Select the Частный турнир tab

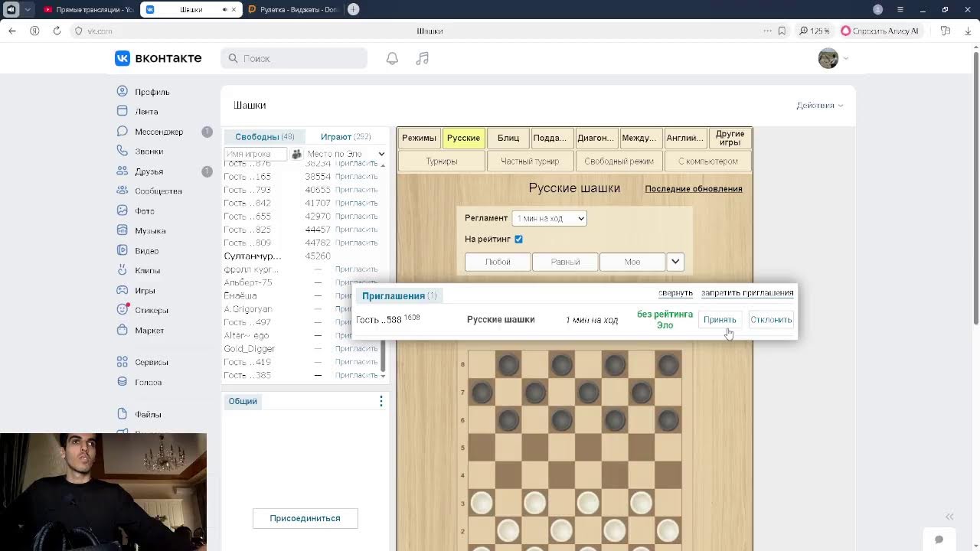coord(530,161)
